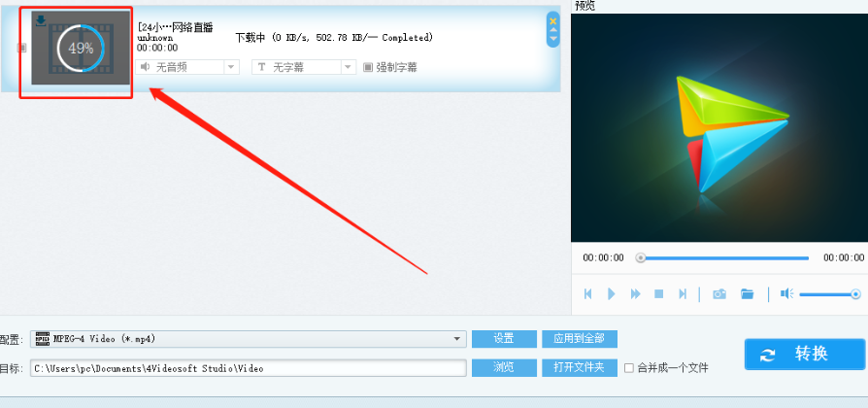Viewport: 868px width, 408px height.
Task: Enable the 合并成一个文件 checkbox
Action: click(629, 367)
